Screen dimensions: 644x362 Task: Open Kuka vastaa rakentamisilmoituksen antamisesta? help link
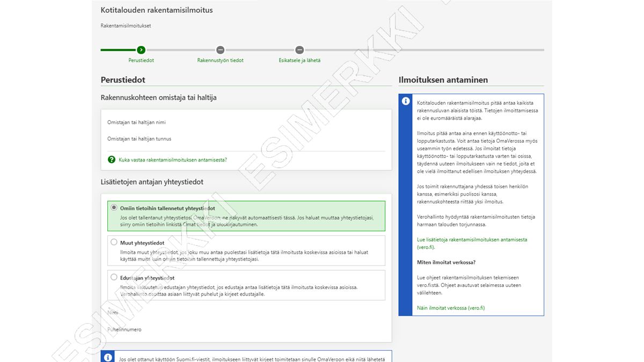173,160
